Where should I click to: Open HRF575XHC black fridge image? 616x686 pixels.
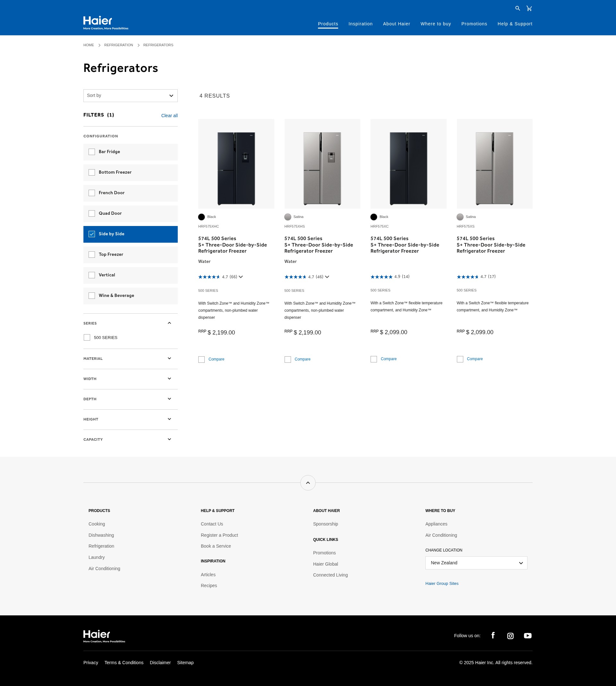coord(236,164)
